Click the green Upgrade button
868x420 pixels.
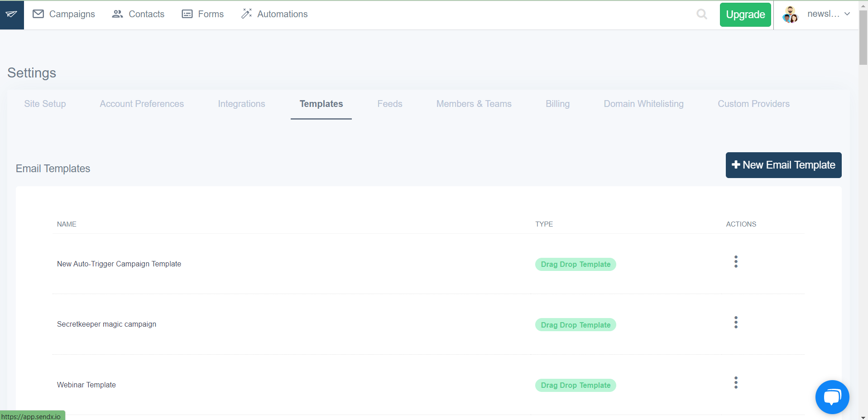pyautogui.click(x=745, y=14)
